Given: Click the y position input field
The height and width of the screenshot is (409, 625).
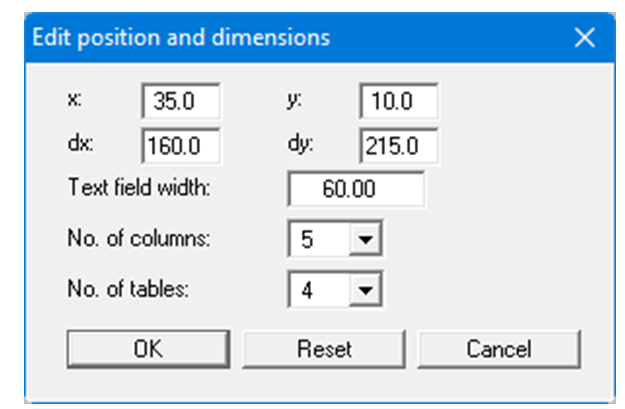Looking at the screenshot, I should click(397, 102).
